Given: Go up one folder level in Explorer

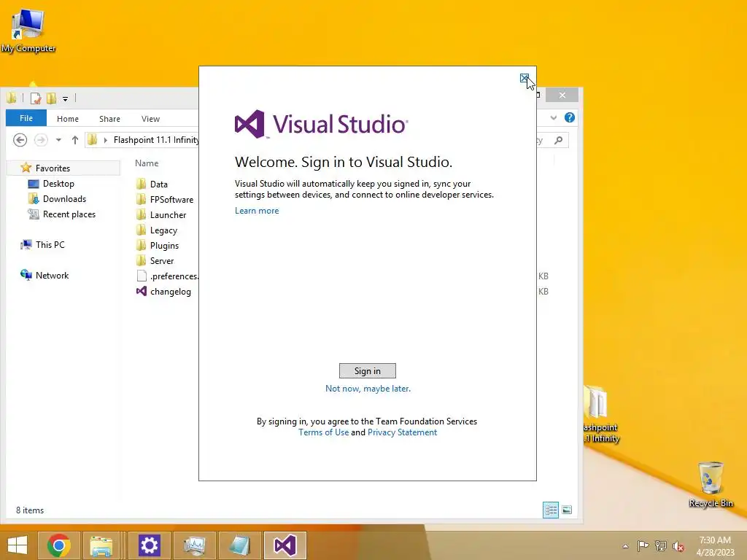Looking at the screenshot, I should tap(75, 140).
